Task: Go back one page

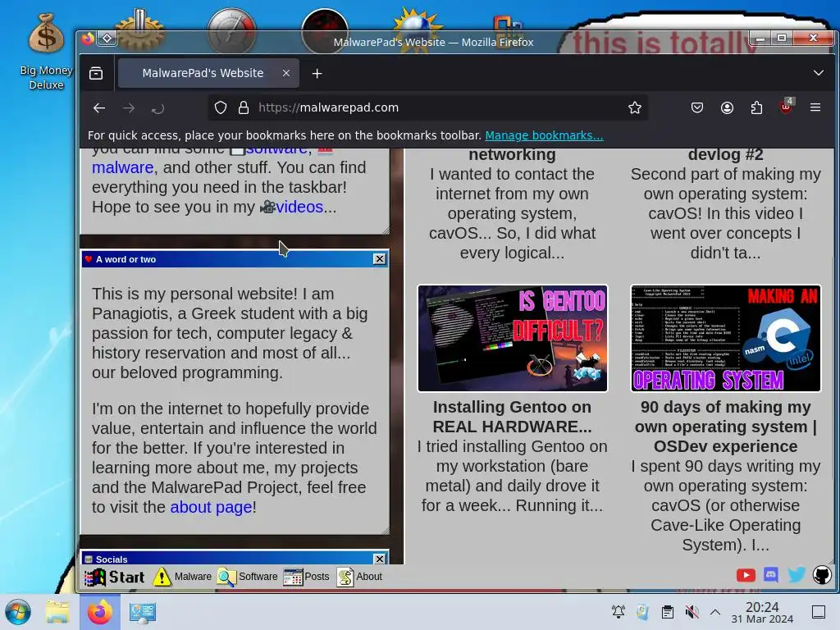Action: [99, 108]
